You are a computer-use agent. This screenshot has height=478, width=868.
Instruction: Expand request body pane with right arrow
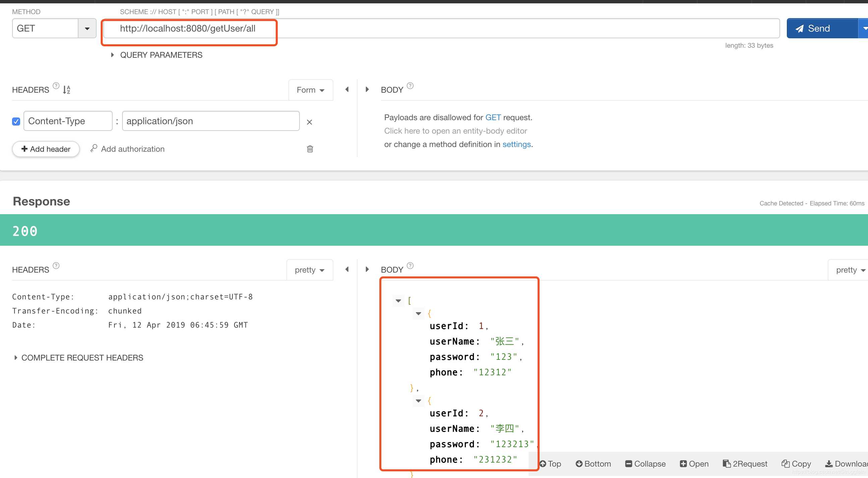coord(367,89)
